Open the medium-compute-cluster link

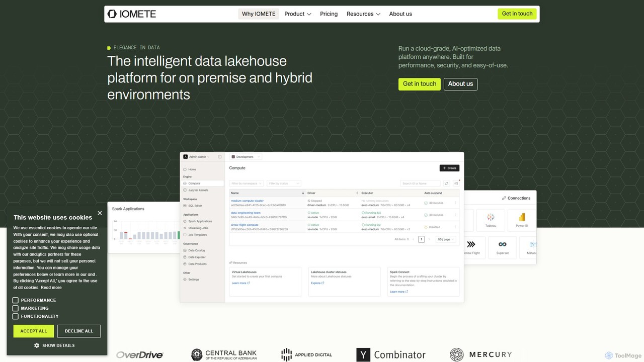tap(247, 201)
